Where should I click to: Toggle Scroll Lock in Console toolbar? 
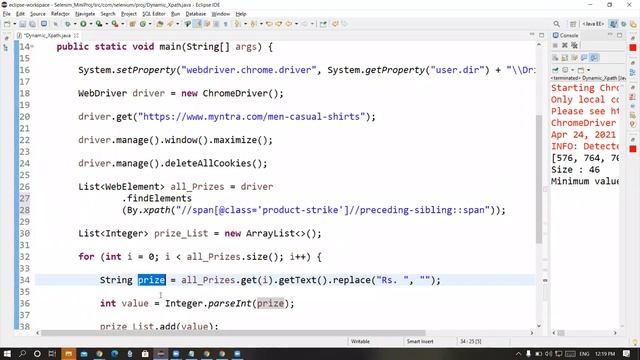tap(565, 58)
